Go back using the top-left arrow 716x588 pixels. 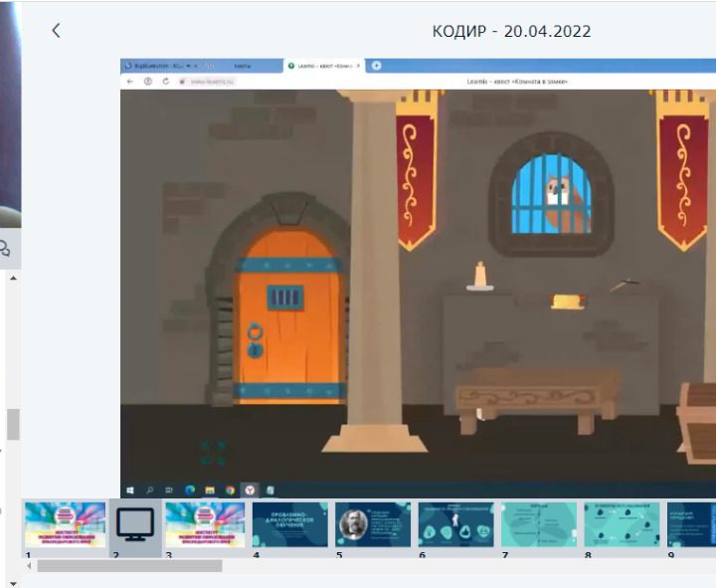point(56,31)
